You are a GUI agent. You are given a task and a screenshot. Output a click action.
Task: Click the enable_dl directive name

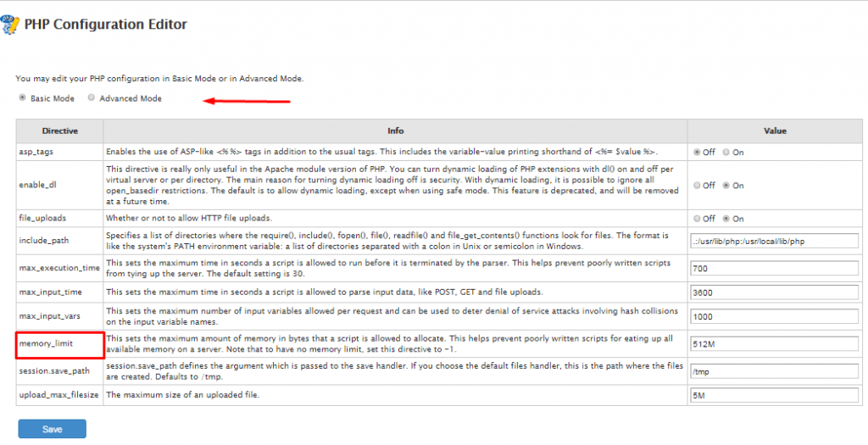point(37,186)
